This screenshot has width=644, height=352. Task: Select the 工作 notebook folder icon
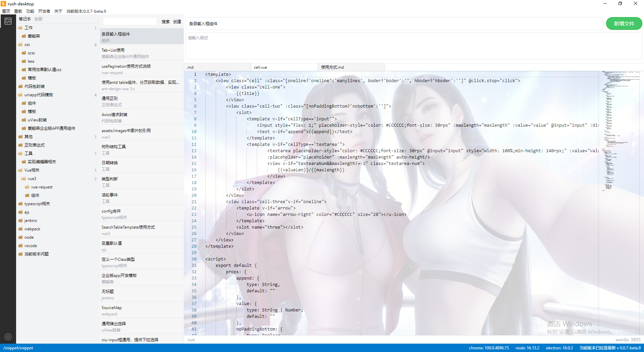point(20,28)
